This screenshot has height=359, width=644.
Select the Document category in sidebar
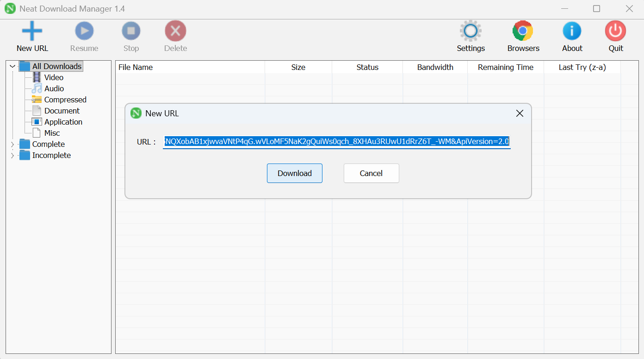[x=62, y=111]
